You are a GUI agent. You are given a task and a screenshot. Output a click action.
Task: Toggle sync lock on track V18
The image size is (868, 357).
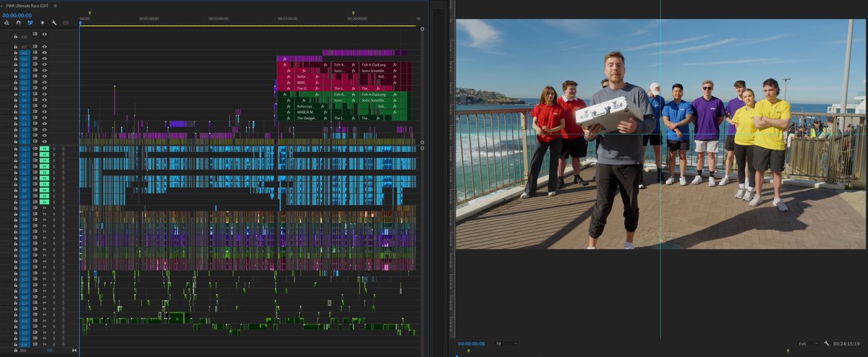click(35, 34)
